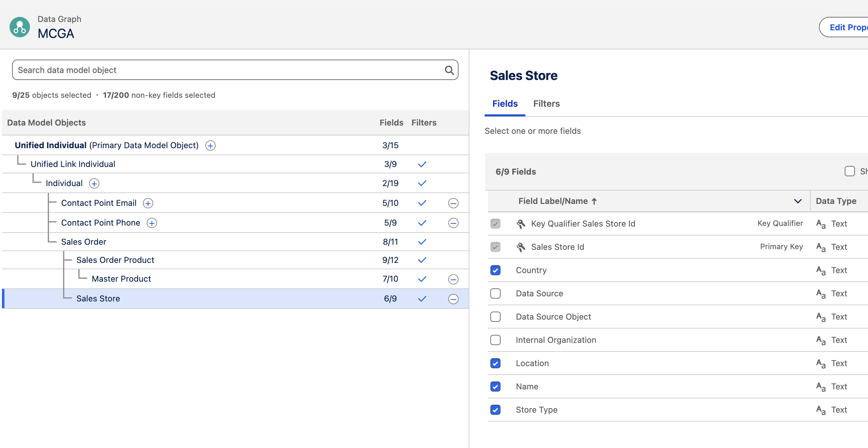The height and width of the screenshot is (448, 868).
Task: Click plus icon beside Unified Individual
Action: click(x=210, y=145)
